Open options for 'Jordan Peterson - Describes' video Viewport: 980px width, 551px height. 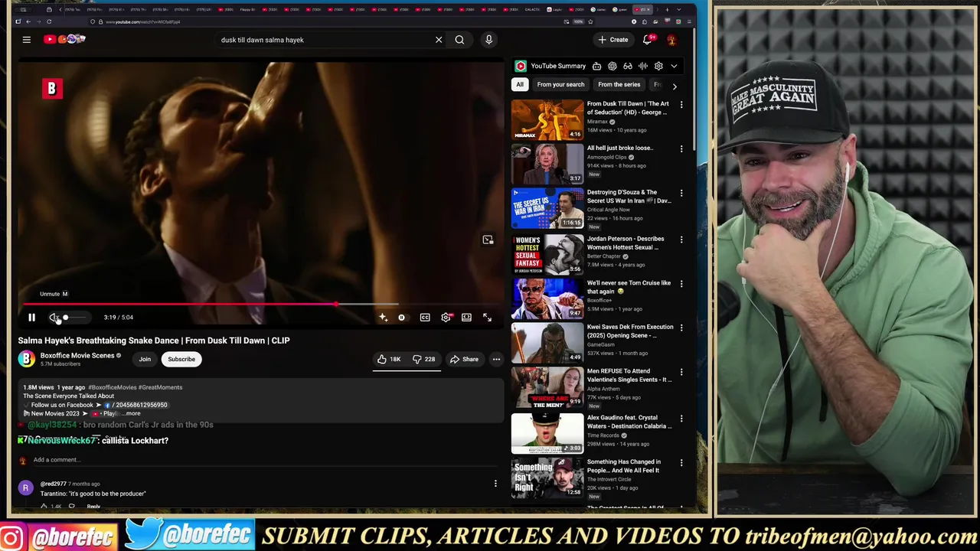pos(681,240)
